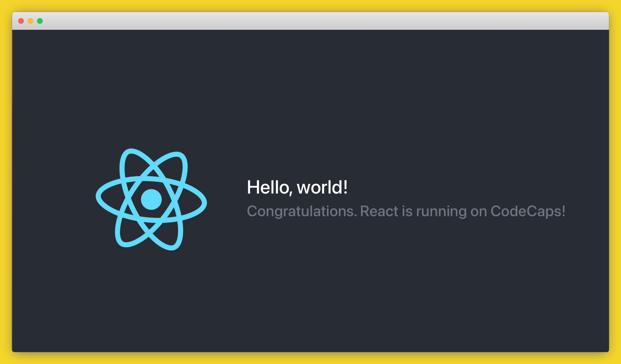Select the center dot of the React logo
The width and height of the screenshot is (621, 364).
[151, 200]
